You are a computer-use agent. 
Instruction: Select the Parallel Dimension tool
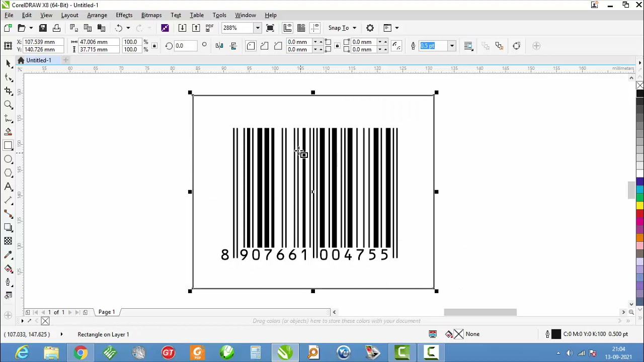[8, 200]
